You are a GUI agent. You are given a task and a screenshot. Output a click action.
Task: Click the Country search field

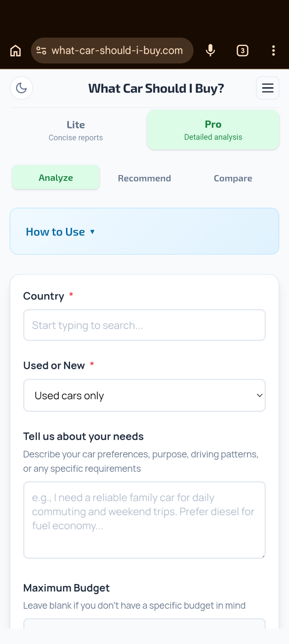pyautogui.click(x=144, y=325)
